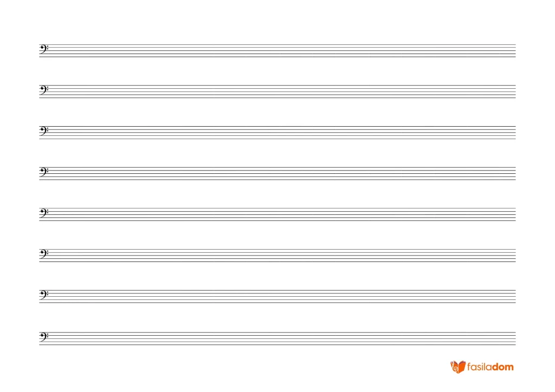
Task: Click the middle of the seventh staff lines
Action: point(277,297)
